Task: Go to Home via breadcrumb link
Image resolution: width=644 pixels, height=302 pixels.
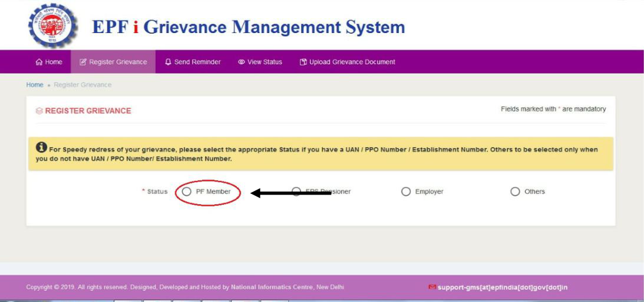Action: 34,85
